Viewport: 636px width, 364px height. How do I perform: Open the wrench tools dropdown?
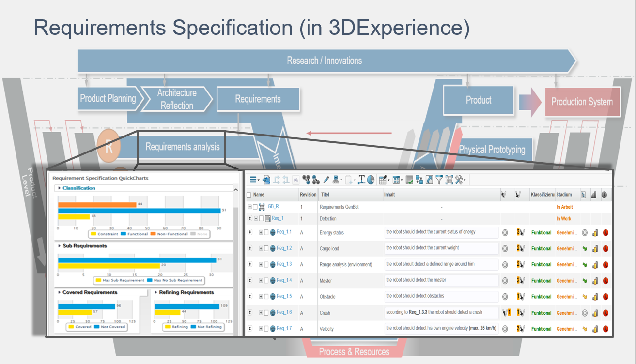point(461,180)
